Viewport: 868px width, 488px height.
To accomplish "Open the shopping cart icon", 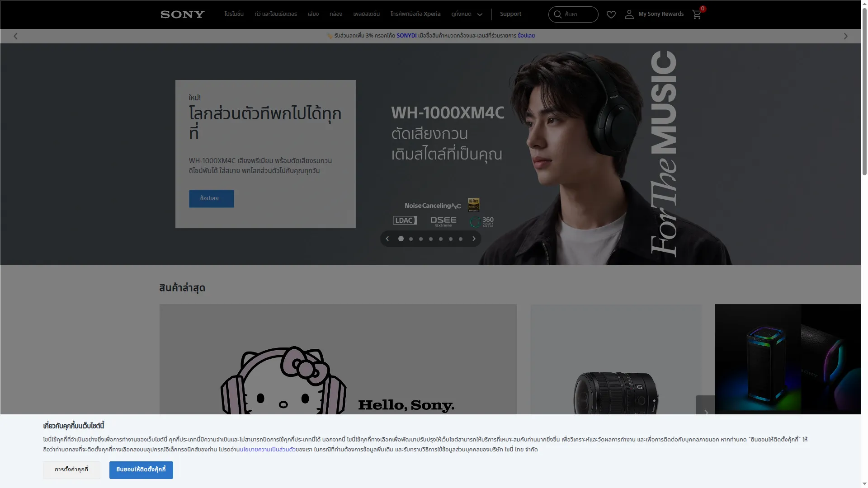I will coord(697,14).
